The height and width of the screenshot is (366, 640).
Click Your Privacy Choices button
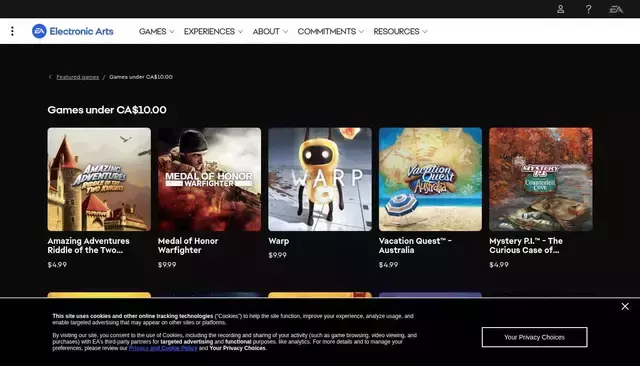coord(534,337)
